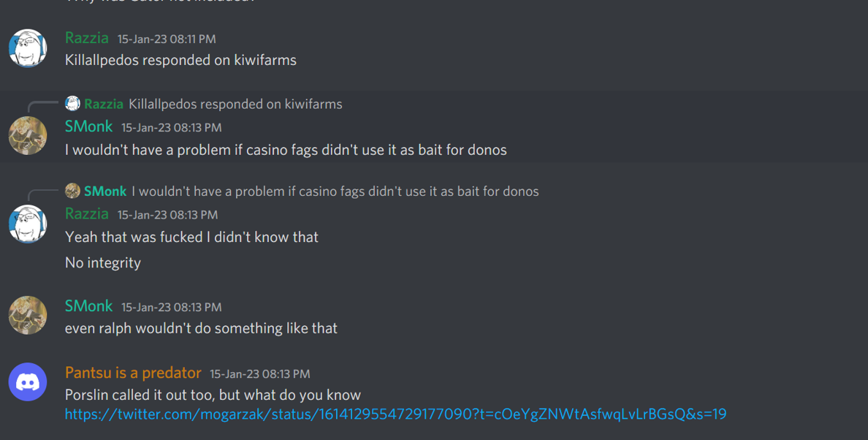Click Razzia name in the reply preview
Viewport: 868px width, 440px height.
point(104,104)
